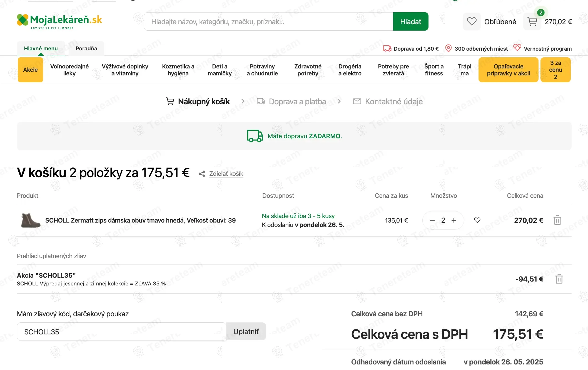The height and width of the screenshot is (370, 588).
Task: Decrease SCHOLL Zermatt quantity with minus
Action: pyautogui.click(x=432, y=220)
